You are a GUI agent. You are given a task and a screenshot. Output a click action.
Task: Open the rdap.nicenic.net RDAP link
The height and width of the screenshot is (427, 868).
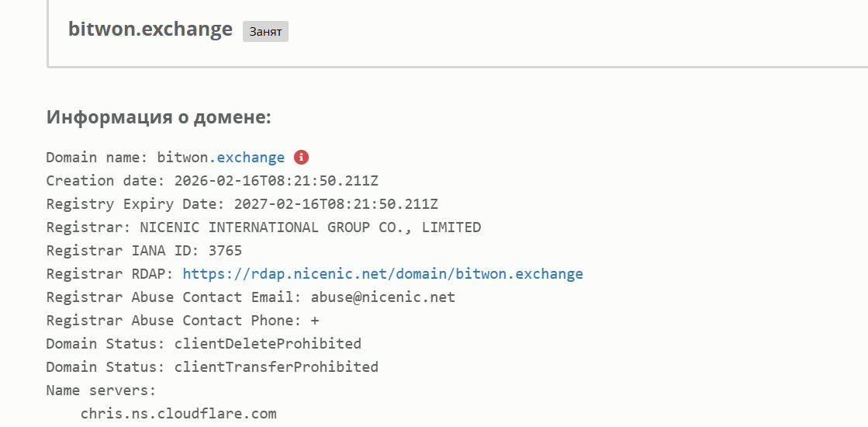pos(382,274)
